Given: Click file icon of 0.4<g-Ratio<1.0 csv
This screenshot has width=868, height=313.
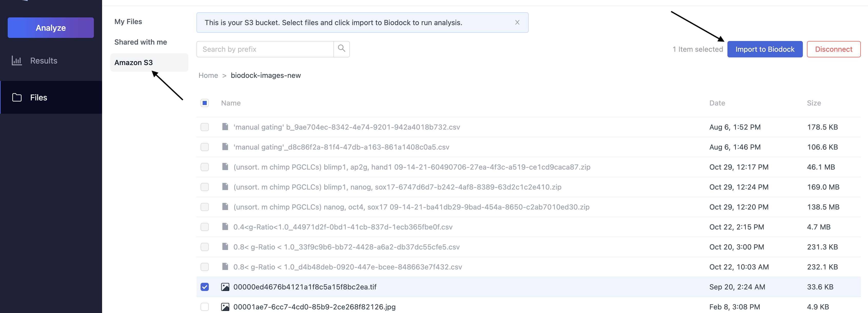Looking at the screenshot, I should coord(225,227).
